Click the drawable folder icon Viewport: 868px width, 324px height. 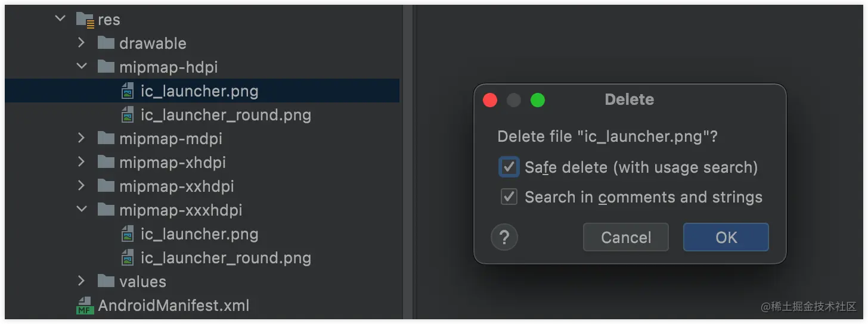click(106, 43)
